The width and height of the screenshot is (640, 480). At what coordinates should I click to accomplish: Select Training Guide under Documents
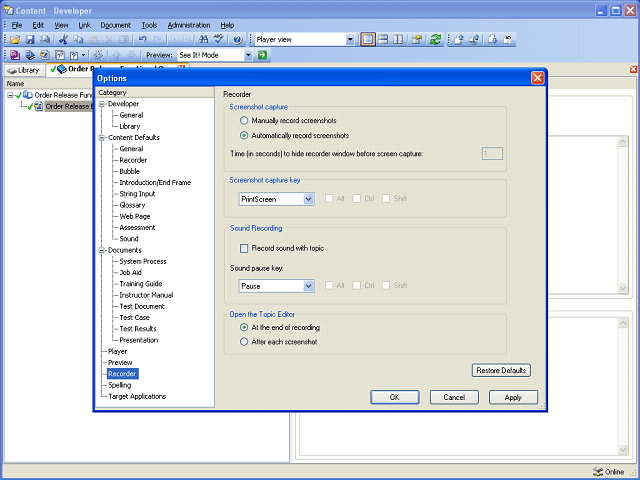[141, 284]
